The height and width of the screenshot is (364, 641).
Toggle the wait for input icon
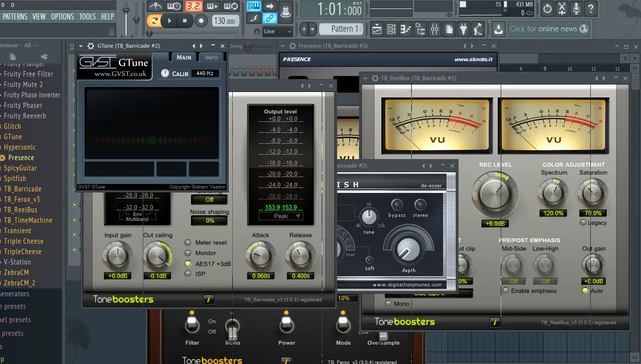coord(174,6)
